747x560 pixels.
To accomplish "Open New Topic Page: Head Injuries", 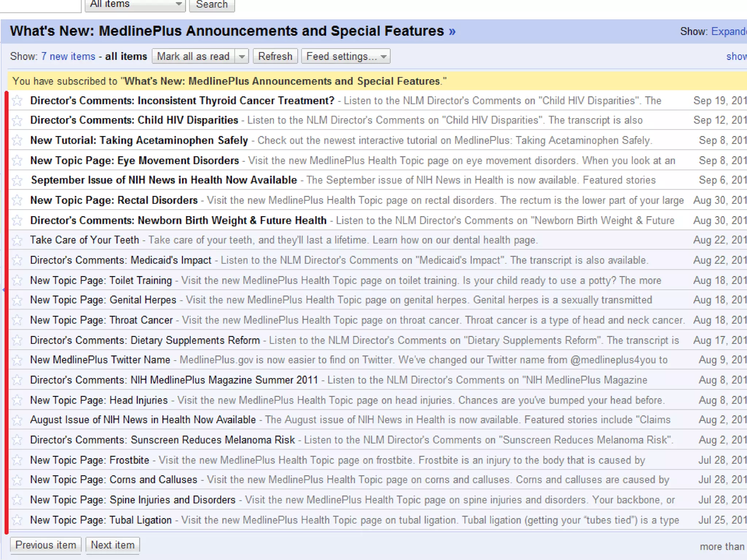I will [99, 400].
